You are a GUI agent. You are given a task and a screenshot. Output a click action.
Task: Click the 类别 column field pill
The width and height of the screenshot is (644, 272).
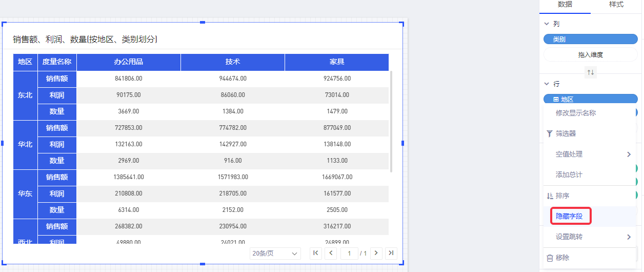coord(590,39)
